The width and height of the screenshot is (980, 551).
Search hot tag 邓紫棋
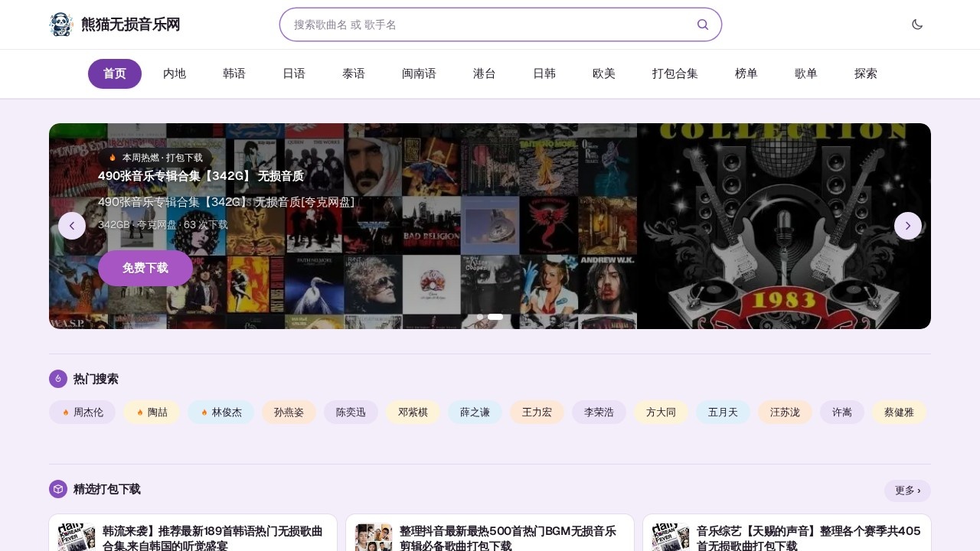(413, 412)
